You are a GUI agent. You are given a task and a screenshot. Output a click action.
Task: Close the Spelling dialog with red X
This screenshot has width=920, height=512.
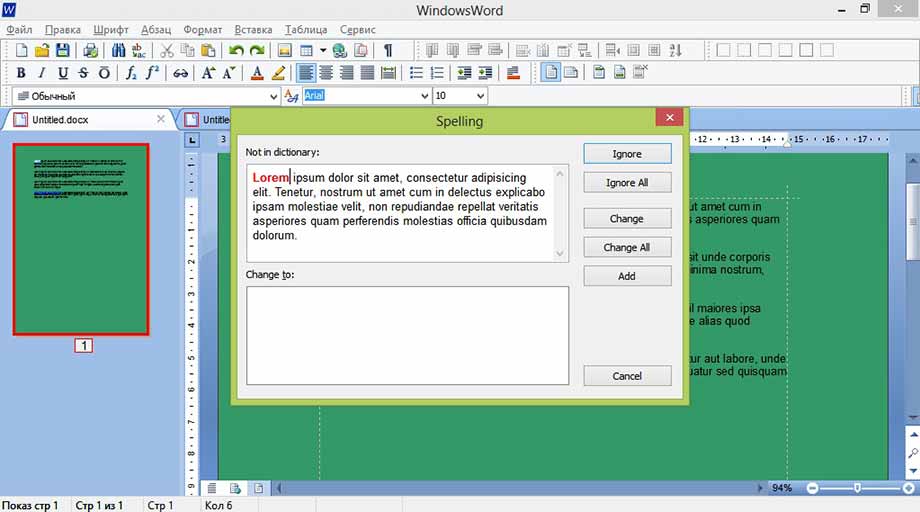tap(669, 117)
